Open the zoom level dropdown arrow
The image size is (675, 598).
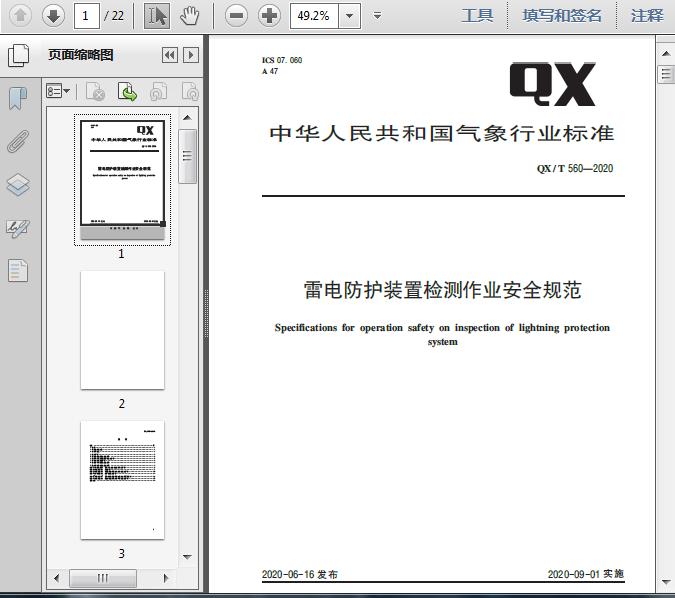[350, 16]
